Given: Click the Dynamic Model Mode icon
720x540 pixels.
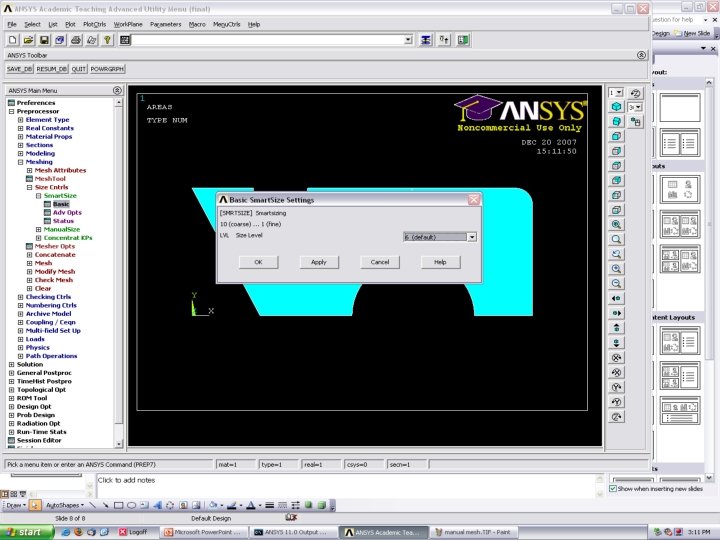Looking at the screenshot, I should [636, 122].
